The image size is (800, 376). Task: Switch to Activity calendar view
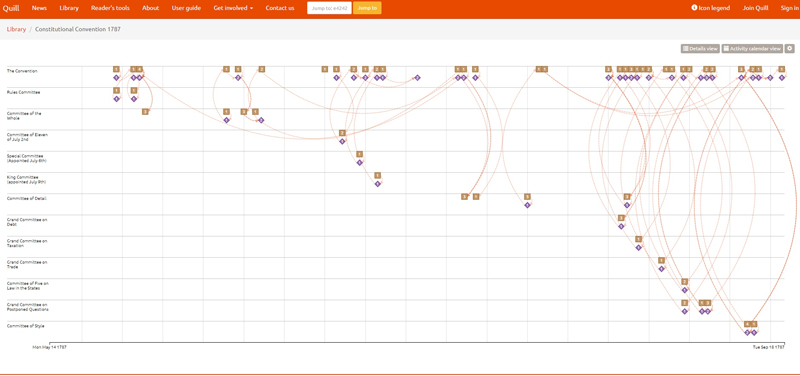click(x=752, y=48)
